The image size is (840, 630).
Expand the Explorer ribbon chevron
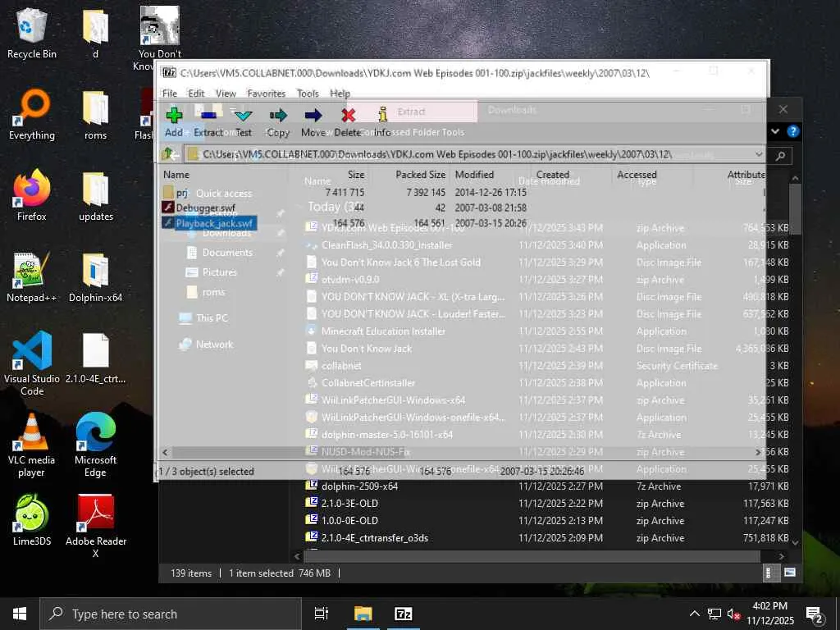point(775,131)
